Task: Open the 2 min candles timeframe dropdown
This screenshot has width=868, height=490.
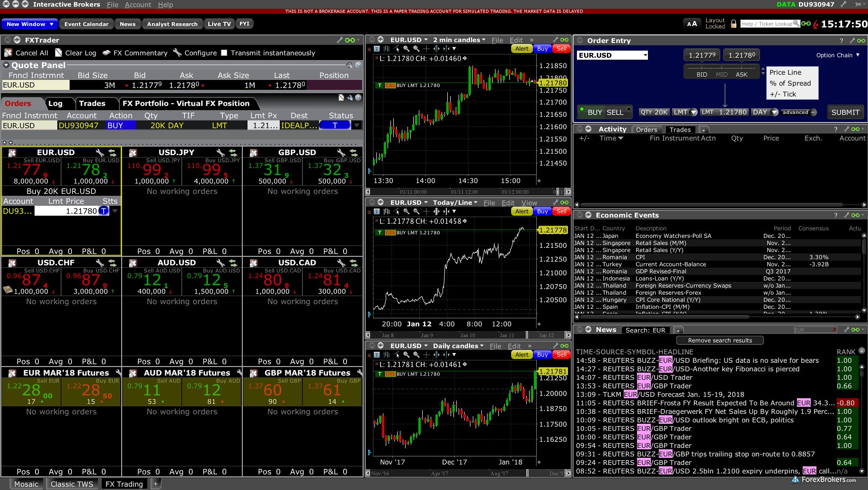Action: (x=458, y=40)
